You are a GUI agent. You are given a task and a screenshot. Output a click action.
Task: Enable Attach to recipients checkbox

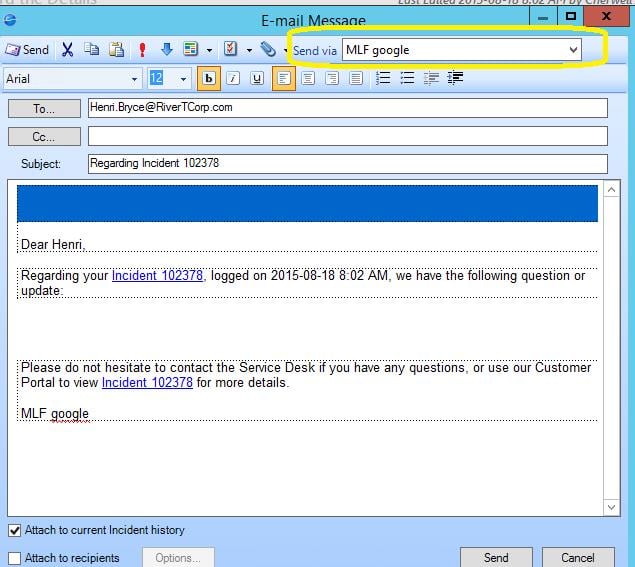[x=14, y=558]
